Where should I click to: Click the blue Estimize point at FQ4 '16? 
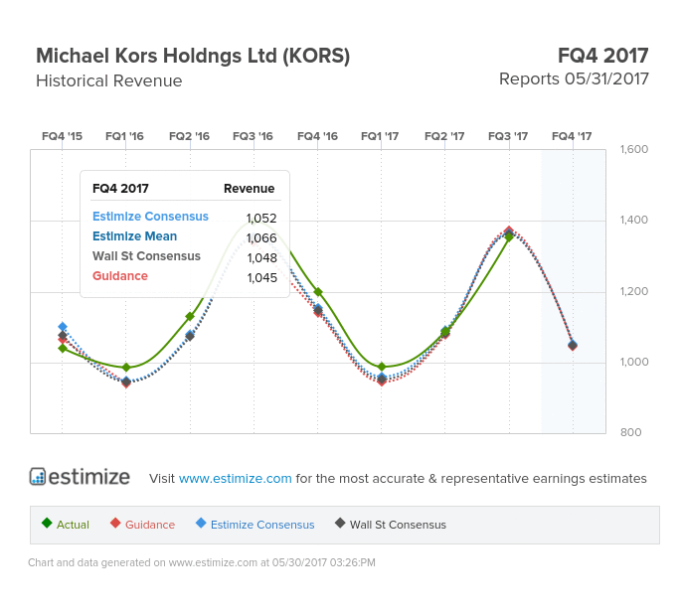(x=318, y=308)
